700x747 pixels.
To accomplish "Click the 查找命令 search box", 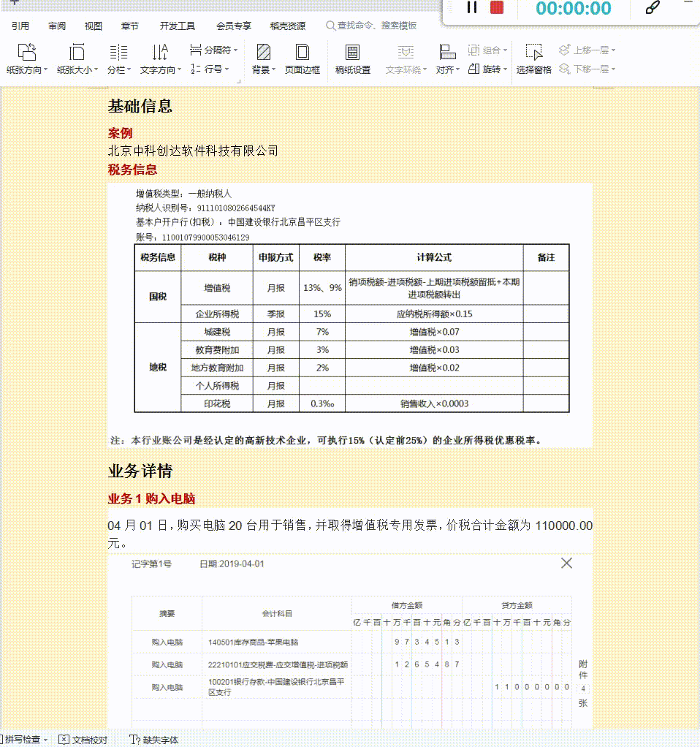I will coord(373,25).
